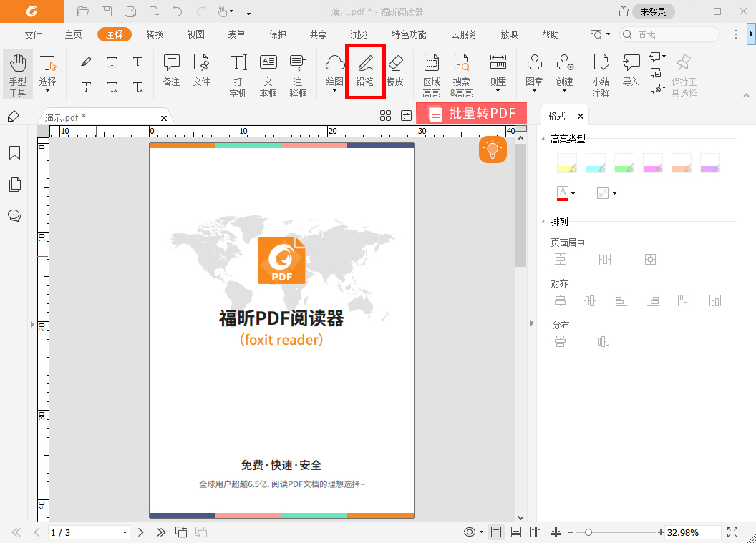Screen dimensions: 756x543
Task: Enable continuous page view mode
Action: [516, 532]
